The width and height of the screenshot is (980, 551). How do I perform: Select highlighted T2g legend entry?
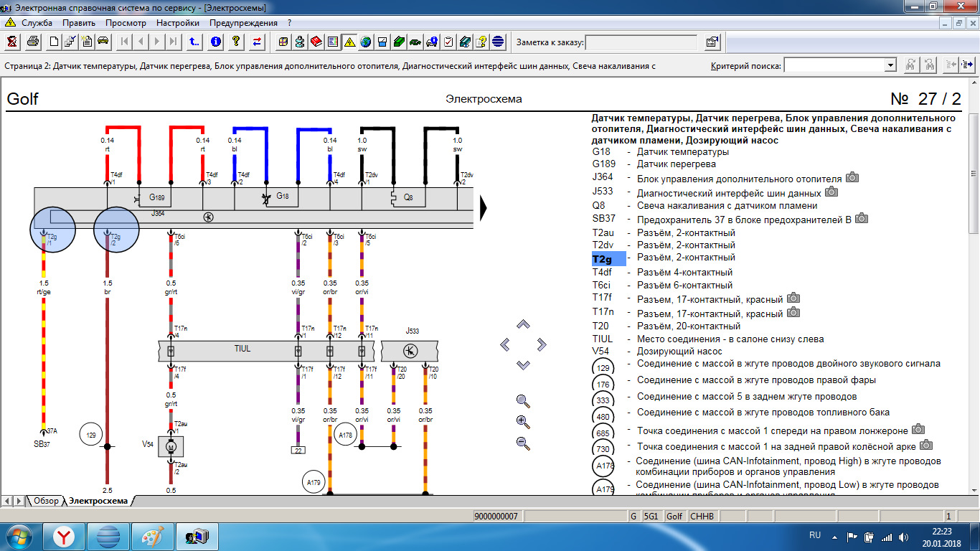[608, 259]
